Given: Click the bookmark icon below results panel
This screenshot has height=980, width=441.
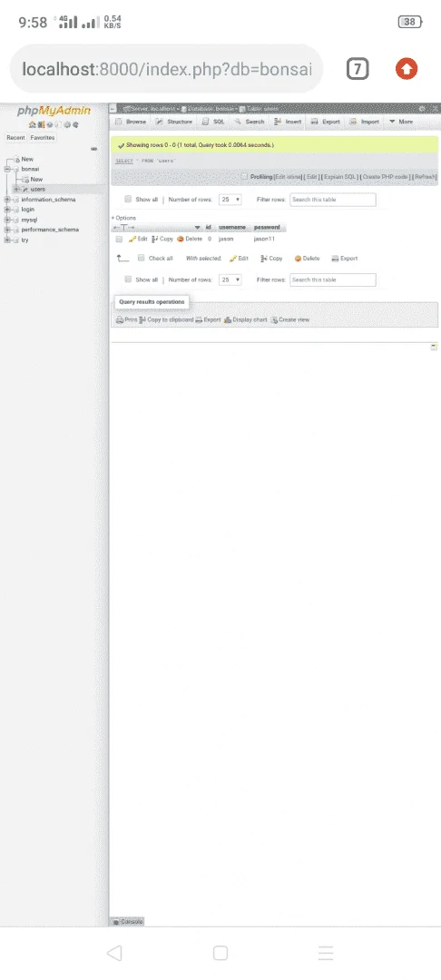Looking at the screenshot, I should 434,347.
